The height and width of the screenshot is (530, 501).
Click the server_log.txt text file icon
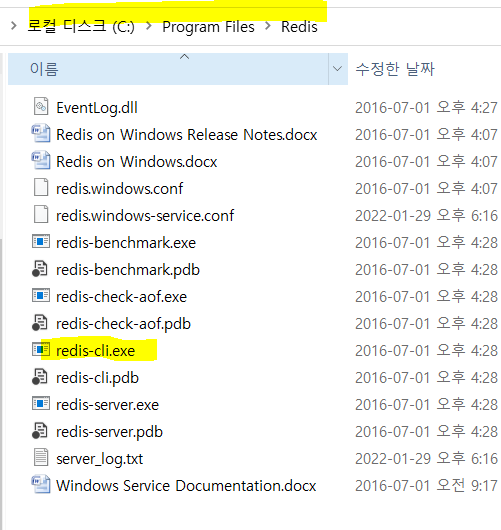click(41, 457)
